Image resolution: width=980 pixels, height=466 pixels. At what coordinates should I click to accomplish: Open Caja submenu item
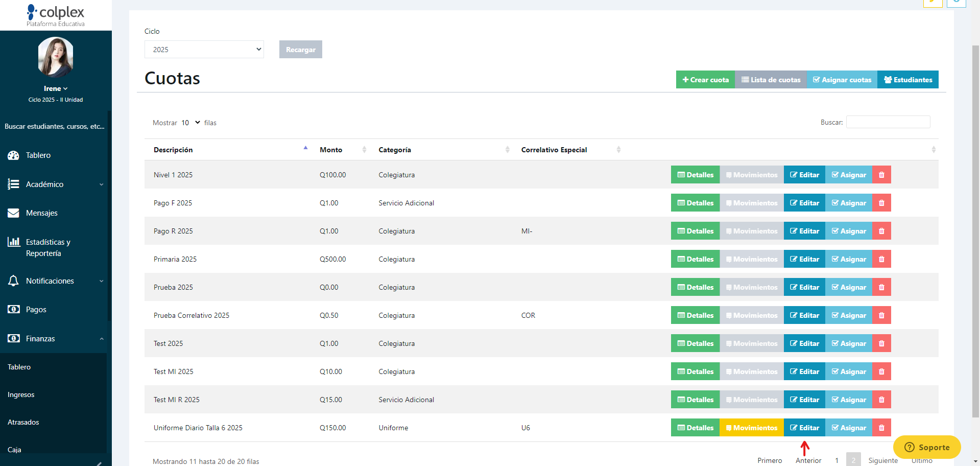point(14,450)
